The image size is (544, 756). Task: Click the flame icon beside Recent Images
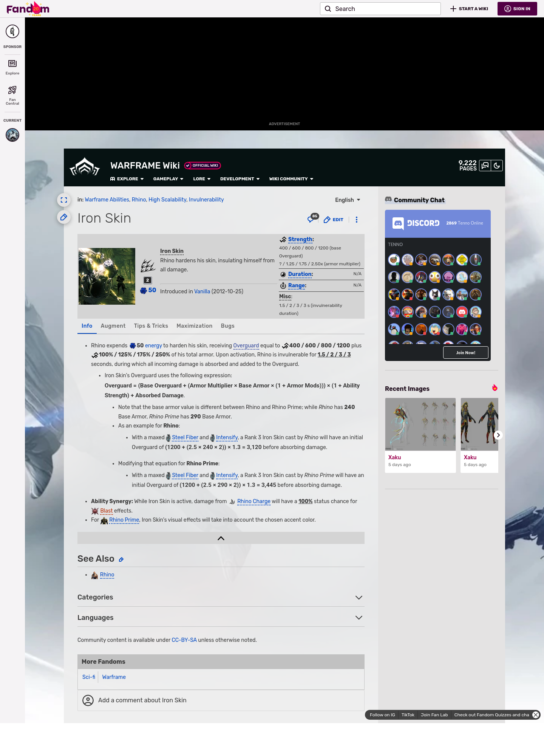point(495,387)
